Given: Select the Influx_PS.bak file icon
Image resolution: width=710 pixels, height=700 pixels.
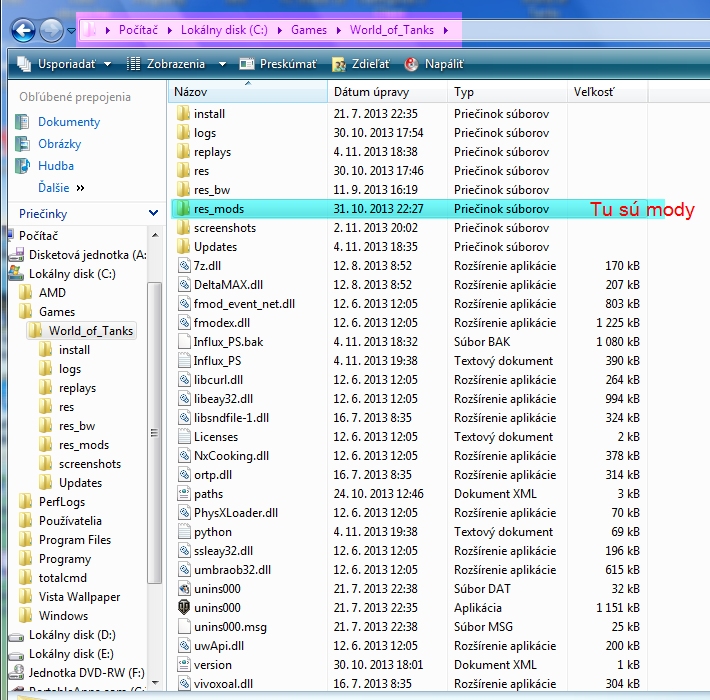Looking at the screenshot, I should click(x=184, y=341).
